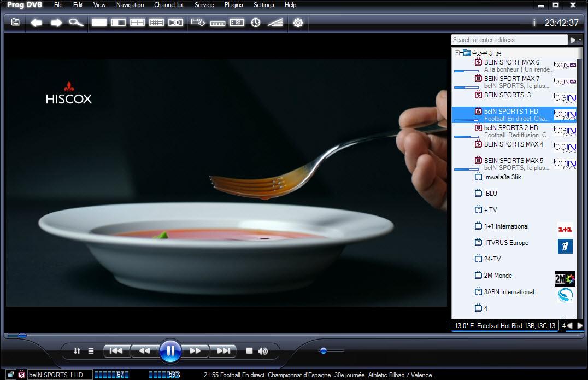Open the Service menu
588x380 pixels.
coord(204,5)
